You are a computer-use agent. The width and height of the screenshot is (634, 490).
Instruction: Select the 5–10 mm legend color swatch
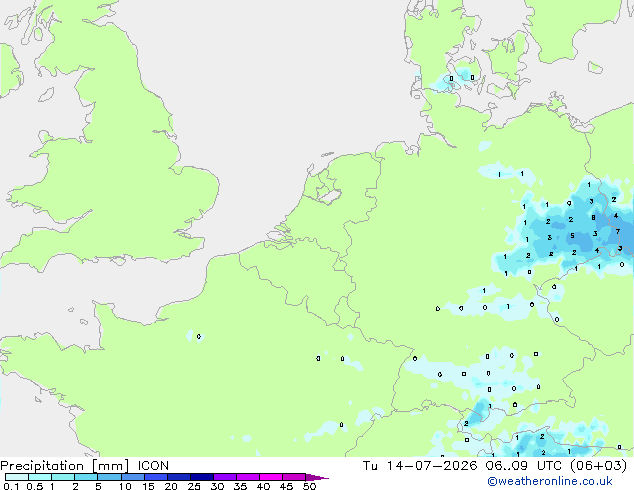pos(109,477)
